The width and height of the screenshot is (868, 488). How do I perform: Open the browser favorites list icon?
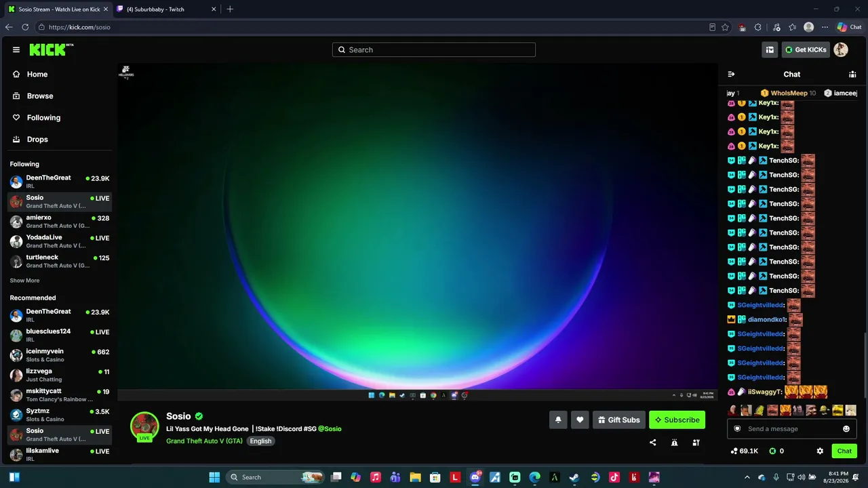tap(792, 27)
